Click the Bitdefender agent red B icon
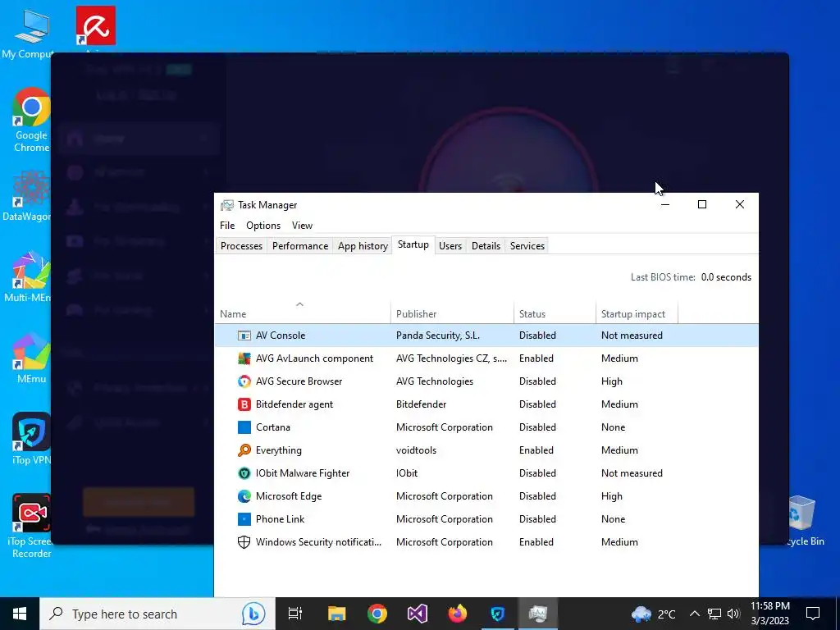840x630 pixels. (x=244, y=404)
